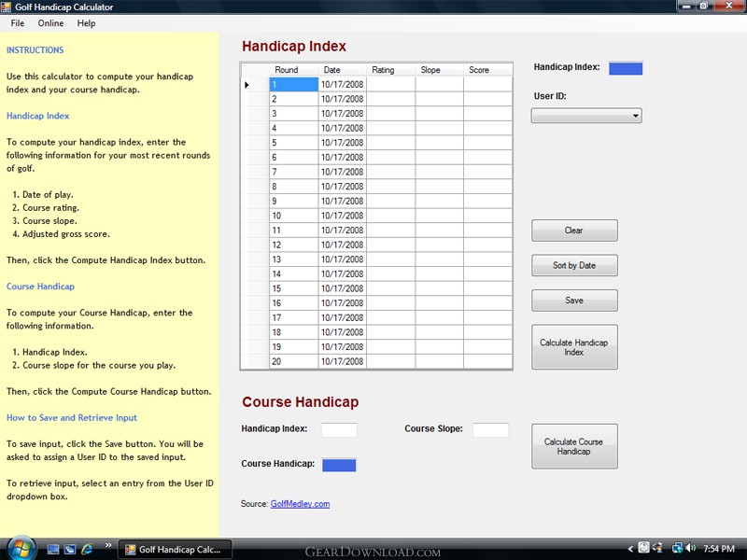Image resolution: width=747 pixels, height=560 pixels.
Task: Open the File menu
Action: click(18, 22)
